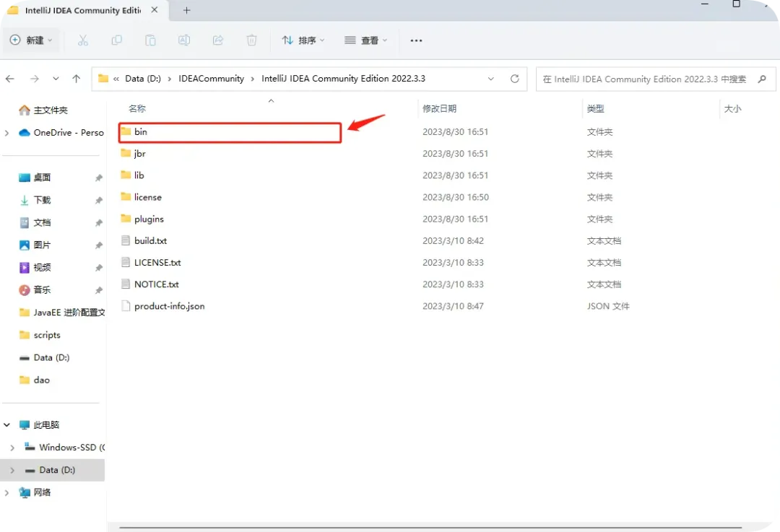This screenshot has height=532, width=780.
Task: Click the Delete trash icon
Action: click(252, 40)
